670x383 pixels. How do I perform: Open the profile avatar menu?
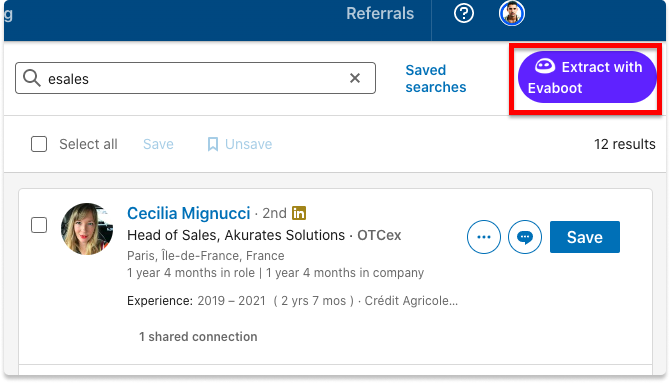click(x=511, y=13)
